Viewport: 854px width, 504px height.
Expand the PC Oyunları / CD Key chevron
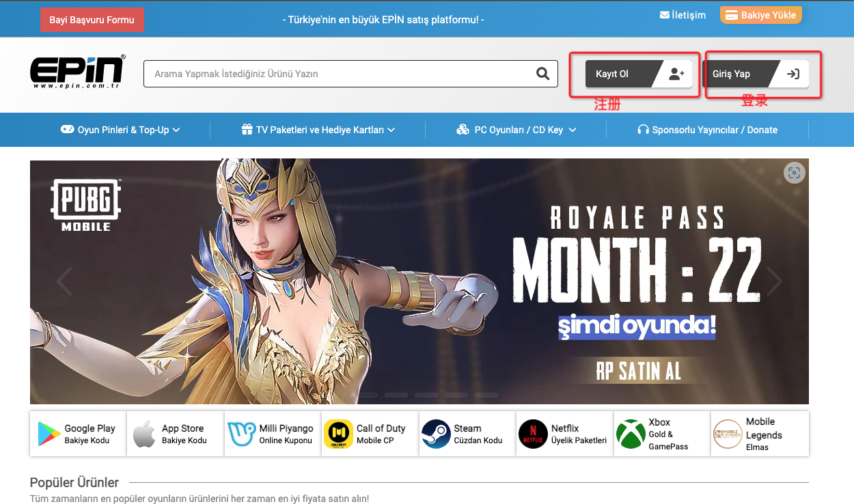573,130
